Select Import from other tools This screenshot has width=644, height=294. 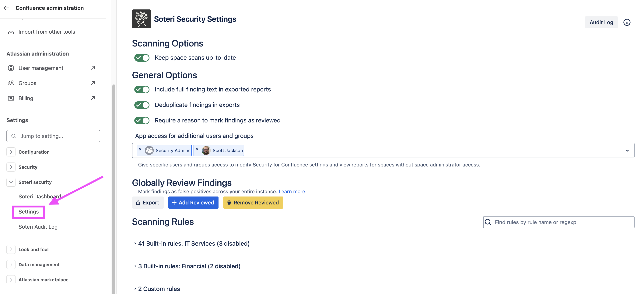[47, 32]
